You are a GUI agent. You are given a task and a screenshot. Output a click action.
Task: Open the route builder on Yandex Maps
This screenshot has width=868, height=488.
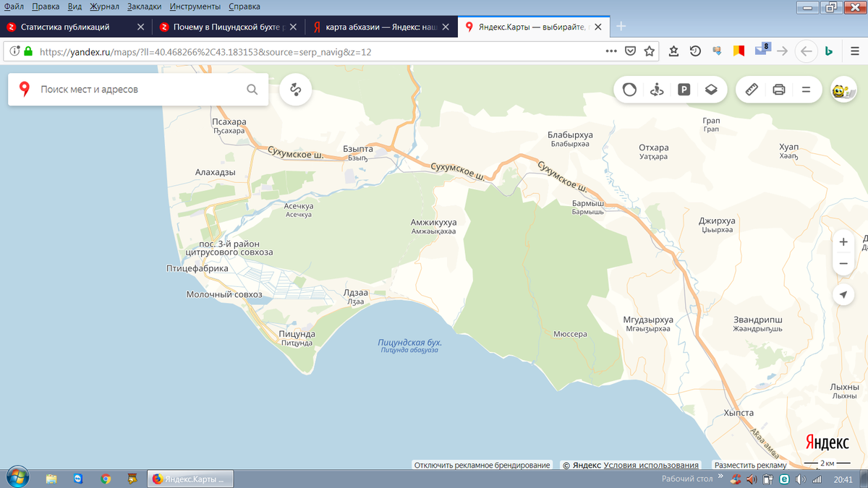(x=295, y=90)
